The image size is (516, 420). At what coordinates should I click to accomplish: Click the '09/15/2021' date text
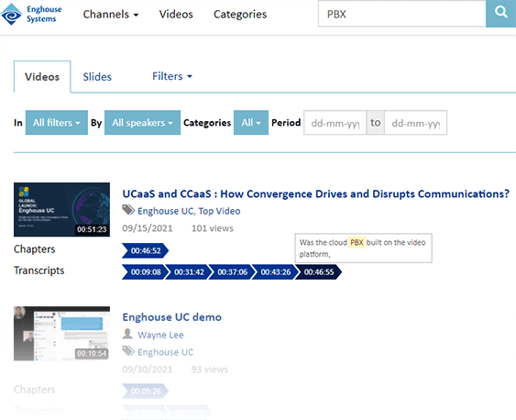tap(147, 228)
